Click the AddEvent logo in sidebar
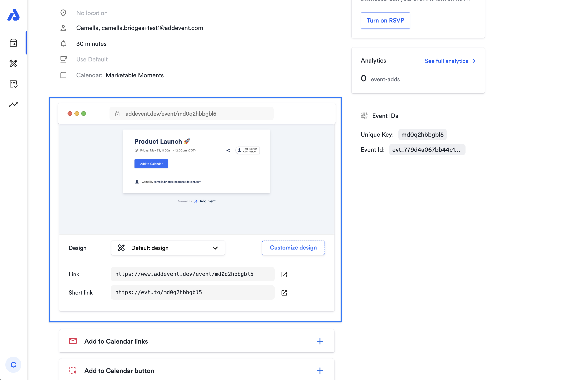The width and height of the screenshot is (588, 380). [x=13, y=15]
